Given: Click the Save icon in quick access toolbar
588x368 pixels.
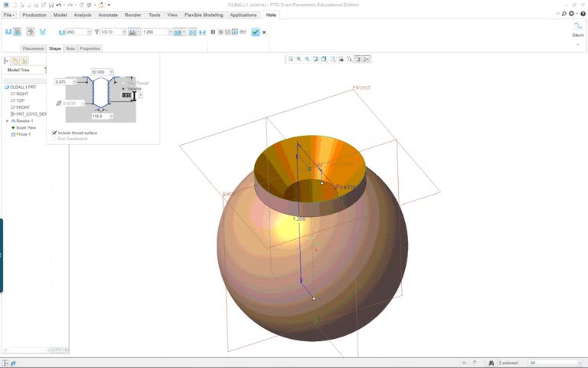Looking at the screenshot, I should (51, 5).
